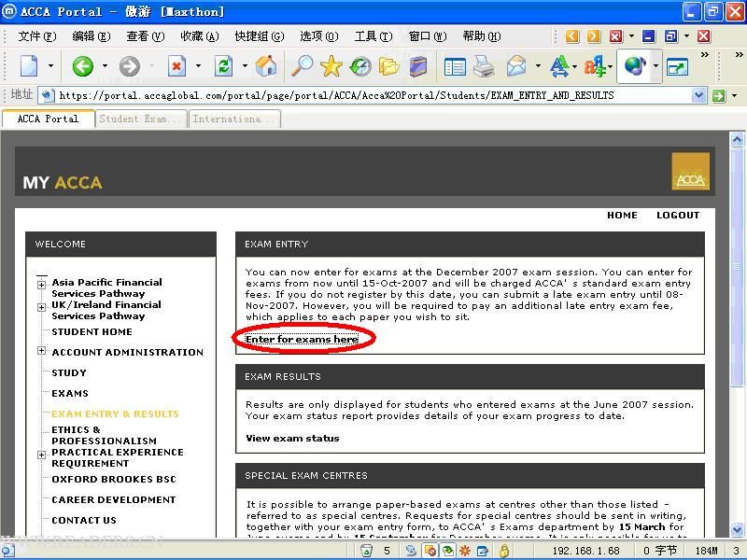747x560 pixels.
Task: Expand Asia Pacific Financial Services Pathway node
Action: 41,285
